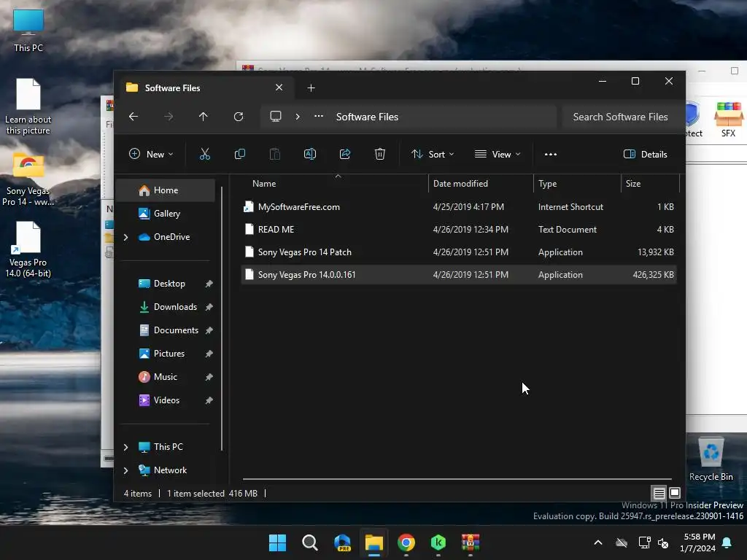Select Sony Vegas Pro 14 Patch file

pos(459,252)
